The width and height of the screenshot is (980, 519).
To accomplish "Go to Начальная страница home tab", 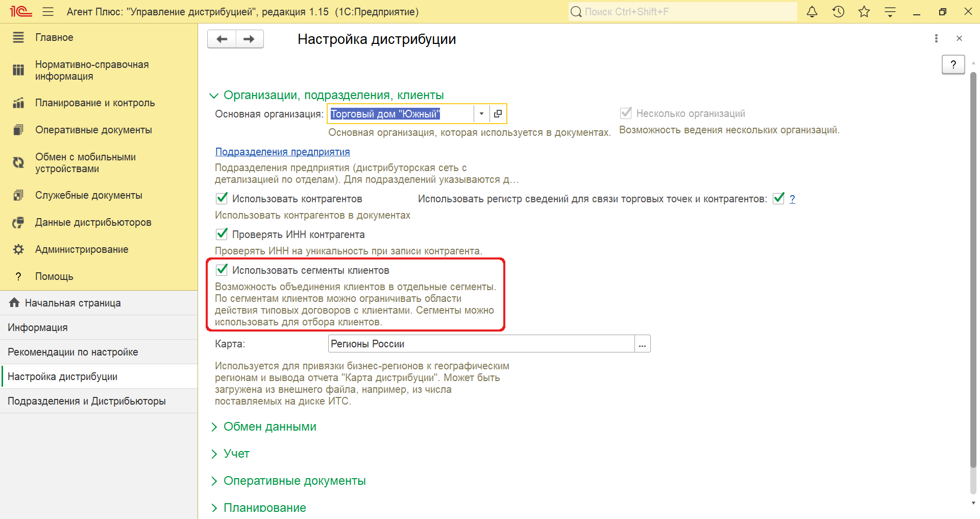I will pos(99,303).
